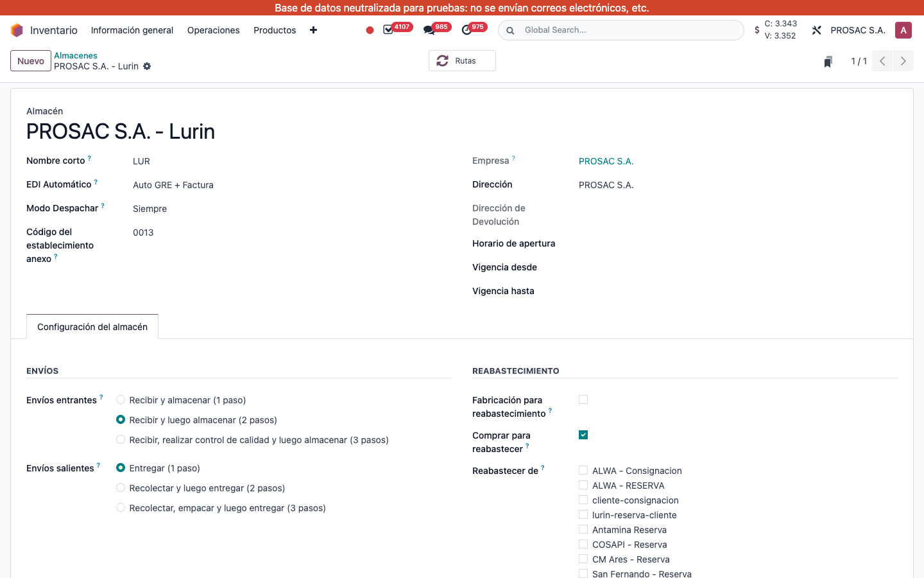Screen dimensions: 924x578
Task: Edit the Nombre corto field LUR
Action: (x=292, y=161)
